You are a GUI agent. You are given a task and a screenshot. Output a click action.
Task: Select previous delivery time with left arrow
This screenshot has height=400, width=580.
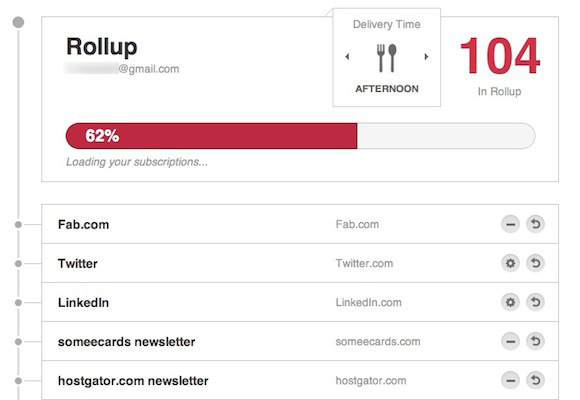pyautogui.click(x=347, y=57)
